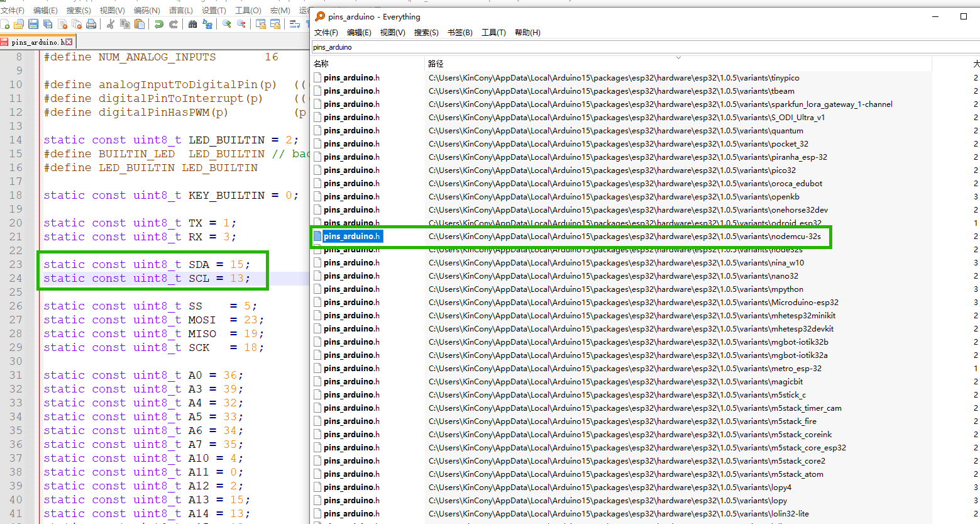The width and height of the screenshot is (980, 524).
Task: Sort results by the 路径 column header
Action: (x=436, y=64)
